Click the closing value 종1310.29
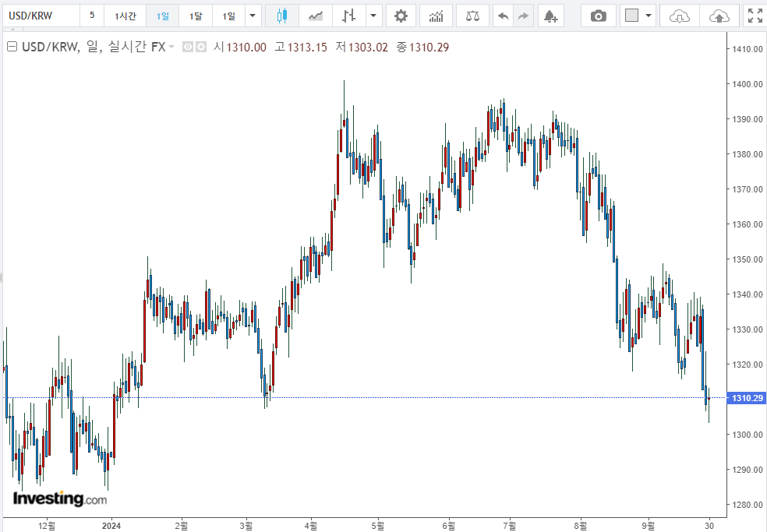Image resolution: width=767 pixels, height=532 pixels. click(x=422, y=47)
